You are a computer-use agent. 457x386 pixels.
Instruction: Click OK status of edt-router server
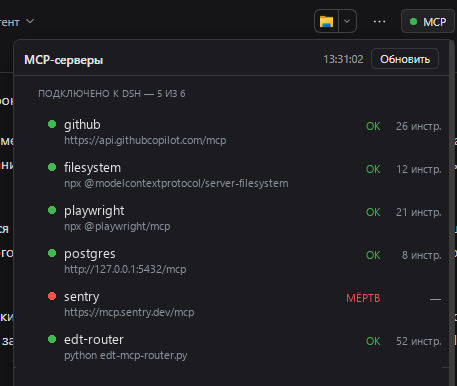click(373, 341)
